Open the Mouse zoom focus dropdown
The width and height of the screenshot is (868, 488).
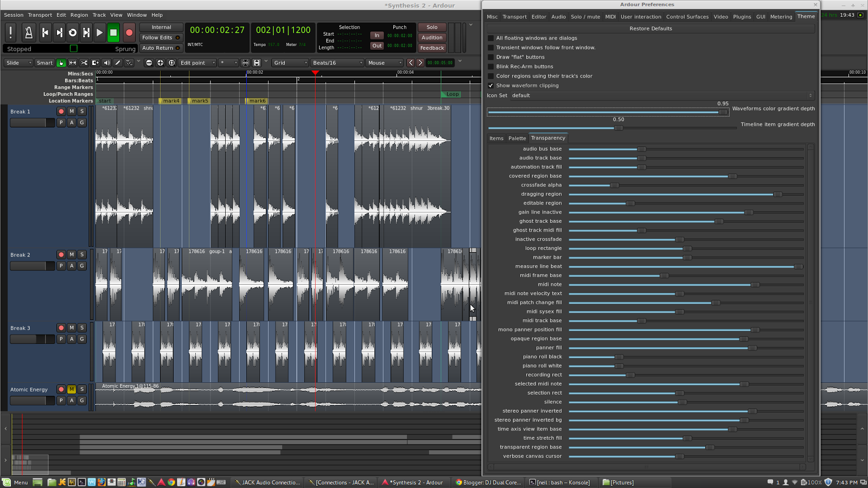pyautogui.click(x=385, y=63)
